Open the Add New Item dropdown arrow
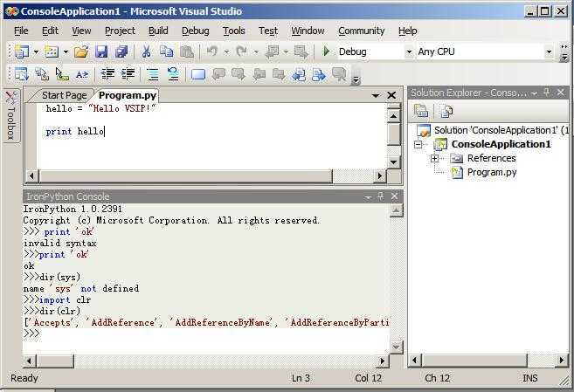This screenshot has height=392, width=574. pyautogui.click(x=66, y=52)
